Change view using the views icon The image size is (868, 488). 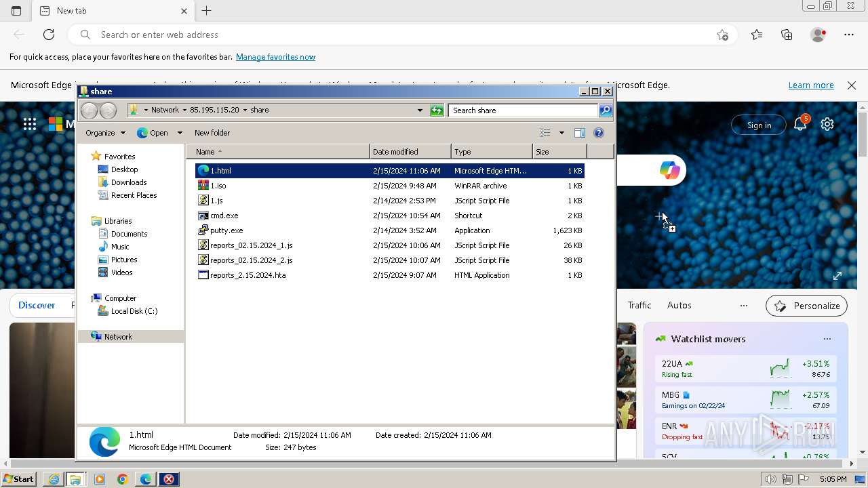click(x=545, y=133)
